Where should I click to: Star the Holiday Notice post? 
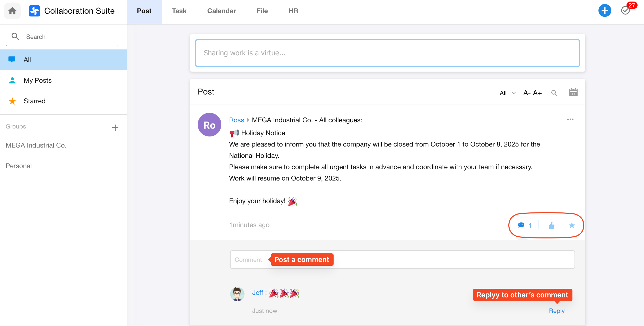tap(572, 226)
